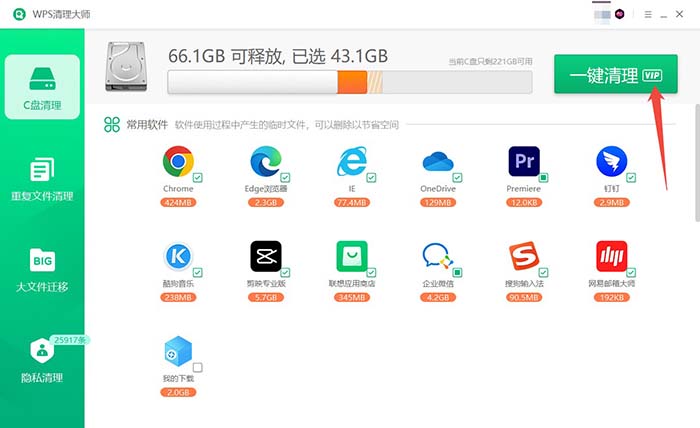The width and height of the screenshot is (700, 428).
Task: Click the 2.3GB size badge under Edge
Action: pos(266,203)
